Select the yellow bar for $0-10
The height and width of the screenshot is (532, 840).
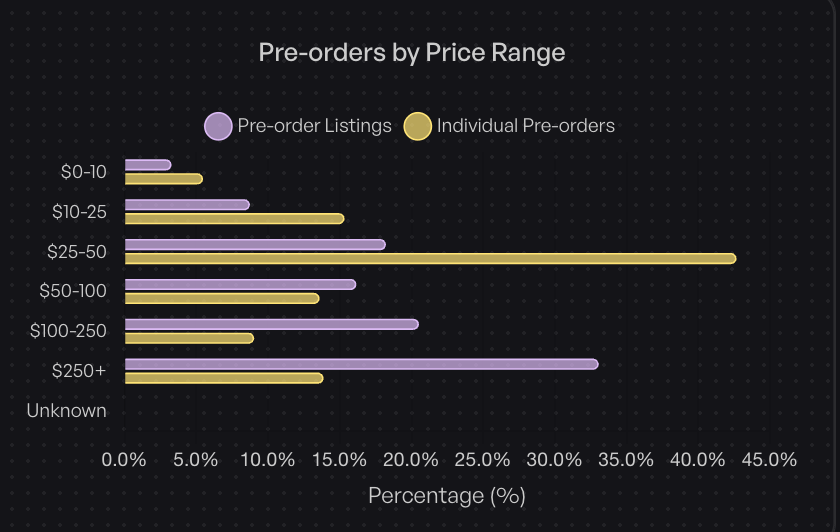pyautogui.click(x=163, y=179)
